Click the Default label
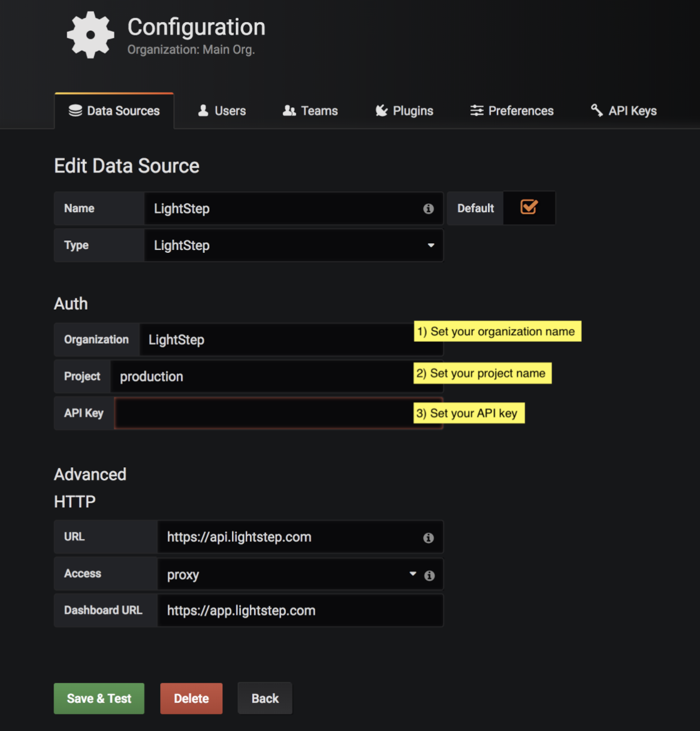 point(476,209)
